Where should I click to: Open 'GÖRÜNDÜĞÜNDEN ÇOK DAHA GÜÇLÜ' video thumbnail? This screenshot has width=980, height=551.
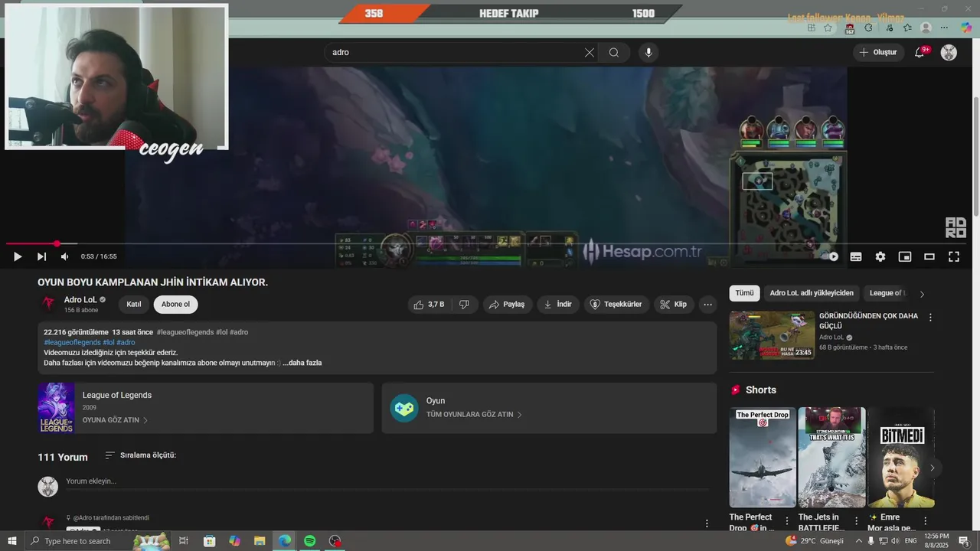(773, 335)
